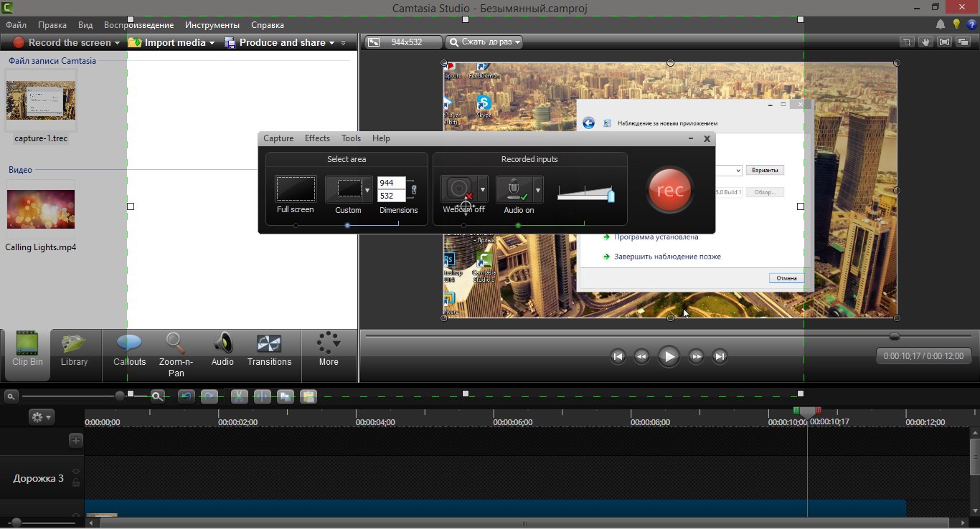Image resolution: width=980 pixels, height=529 pixels.
Task: Toggle microphone Audio on button
Action: 514,189
